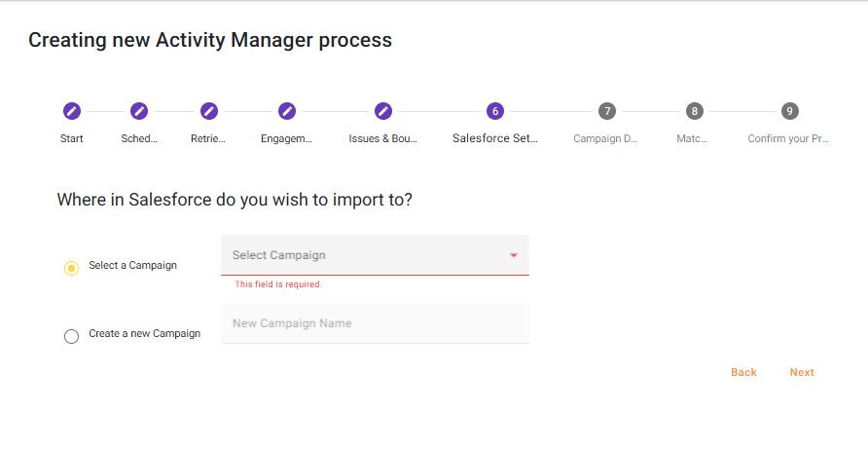
Task: Click the step 8 Matching circle icon
Action: click(x=693, y=111)
